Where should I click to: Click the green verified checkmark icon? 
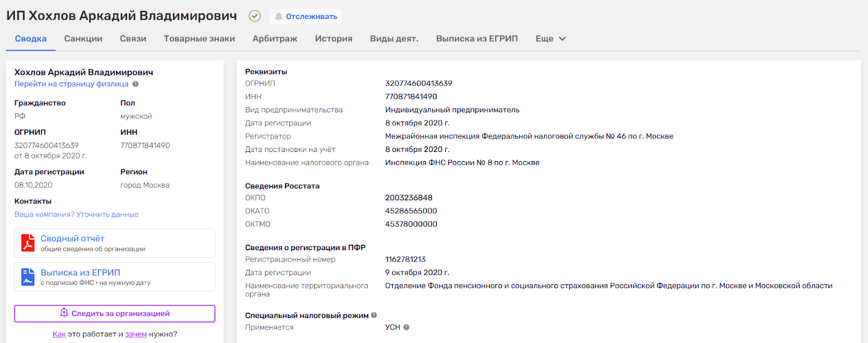[x=254, y=16]
